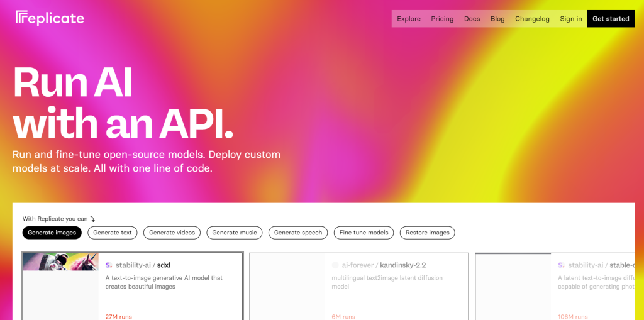View the Changelog
Viewport: 644px width, 320px height.
(x=532, y=19)
